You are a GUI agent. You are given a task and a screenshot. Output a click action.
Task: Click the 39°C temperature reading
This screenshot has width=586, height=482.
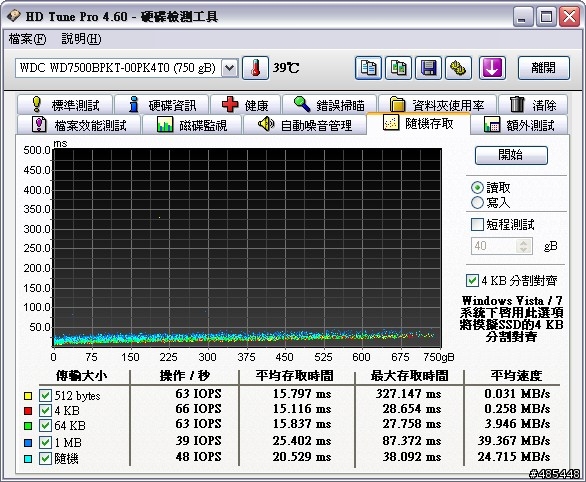(286, 68)
